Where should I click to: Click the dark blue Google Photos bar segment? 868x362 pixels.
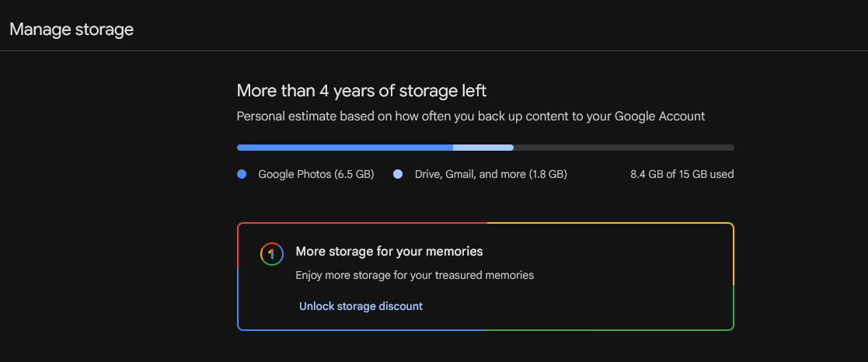coord(344,147)
